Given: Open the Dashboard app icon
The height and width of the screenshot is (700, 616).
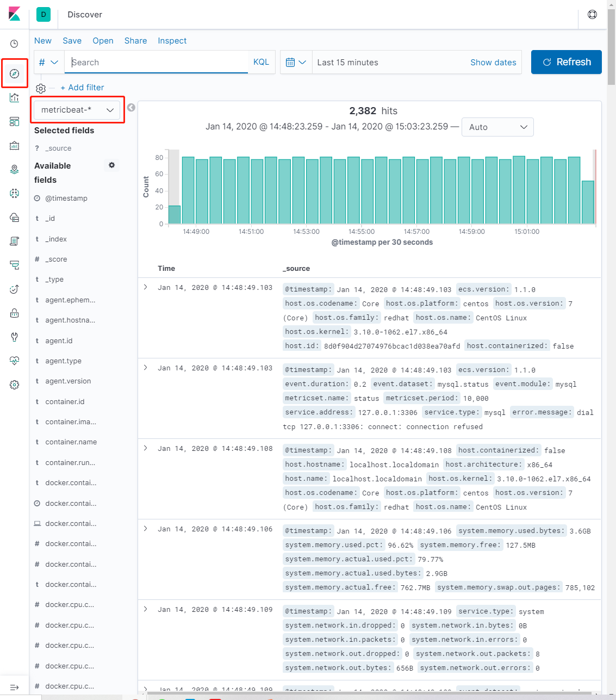Looking at the screenshot, I should pos(14,121).
